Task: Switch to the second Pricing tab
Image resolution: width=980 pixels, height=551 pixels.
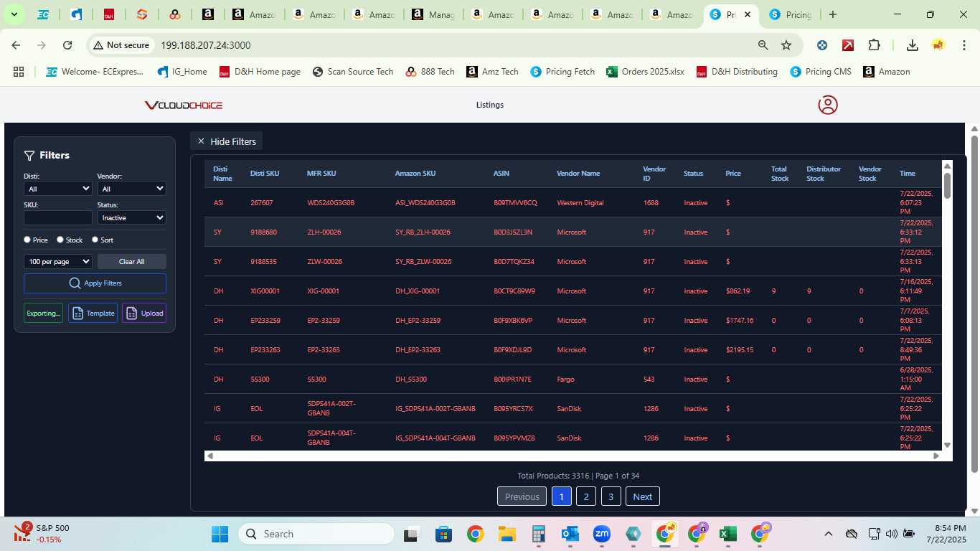Action: [789, 14]
